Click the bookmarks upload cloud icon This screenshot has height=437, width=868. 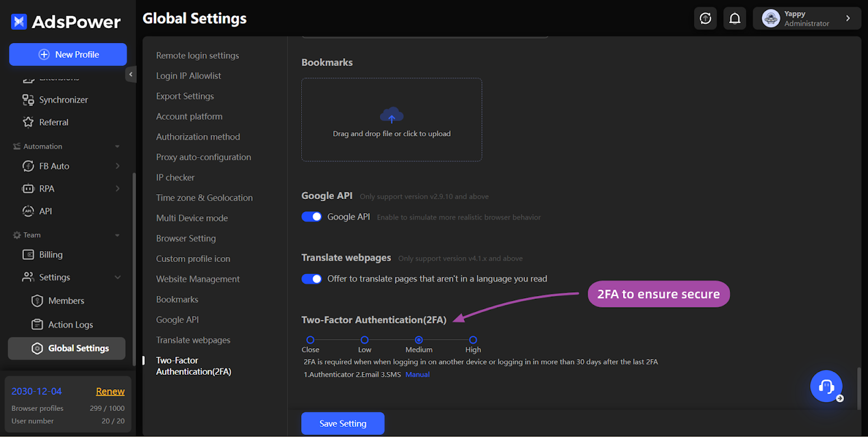392,115
